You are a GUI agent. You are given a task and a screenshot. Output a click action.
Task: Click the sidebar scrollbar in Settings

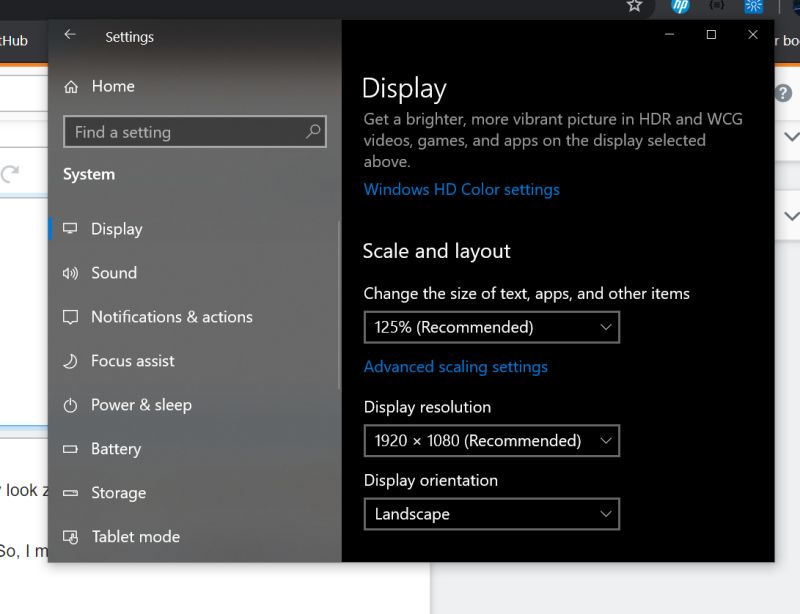(x=339, y=305)
